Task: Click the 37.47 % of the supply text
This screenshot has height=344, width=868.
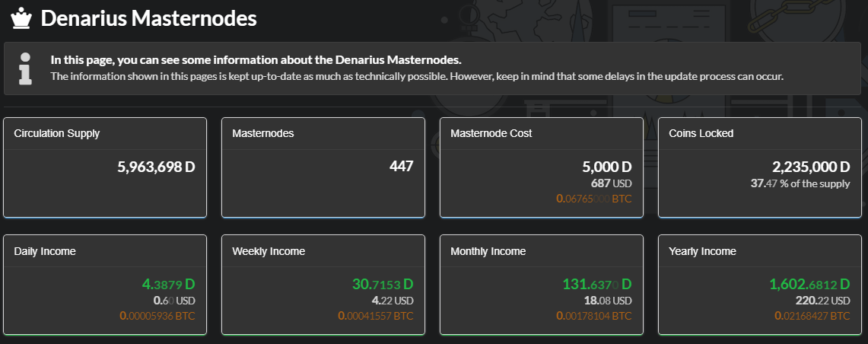Action: click(x=800, y=183)
